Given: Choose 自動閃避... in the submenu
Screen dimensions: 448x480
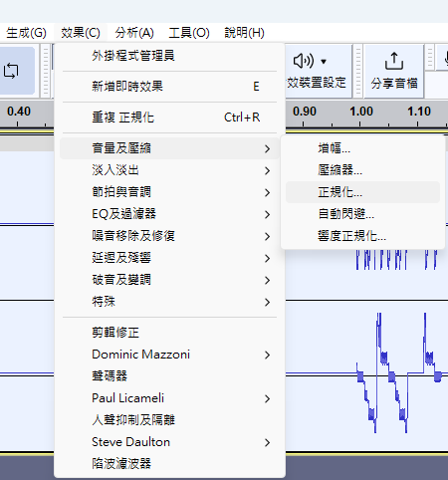Looking at the screenshot, I should 362,214.
